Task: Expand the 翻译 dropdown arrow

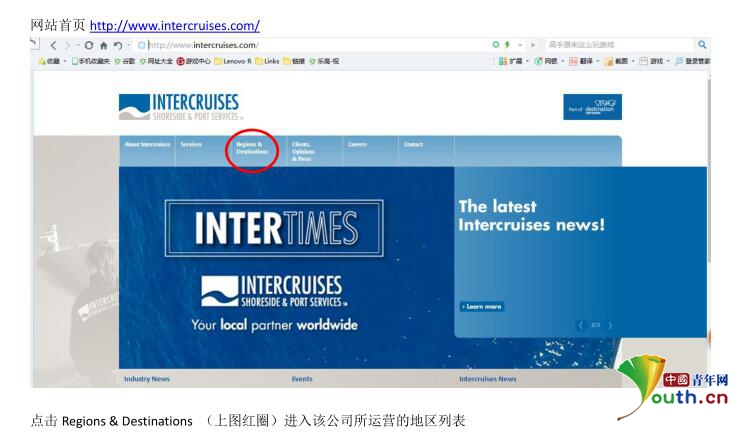Action: click(x=597, y=61)
